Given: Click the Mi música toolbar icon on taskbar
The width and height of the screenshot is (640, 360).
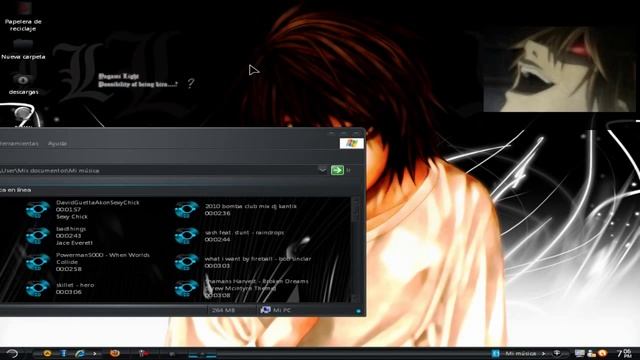Looking at the screenshot, I should (496, 353).
